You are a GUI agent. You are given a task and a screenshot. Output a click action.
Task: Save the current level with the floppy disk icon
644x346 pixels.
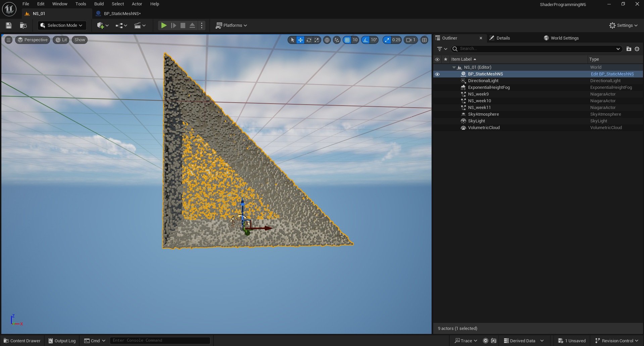[x=9, y=25]
